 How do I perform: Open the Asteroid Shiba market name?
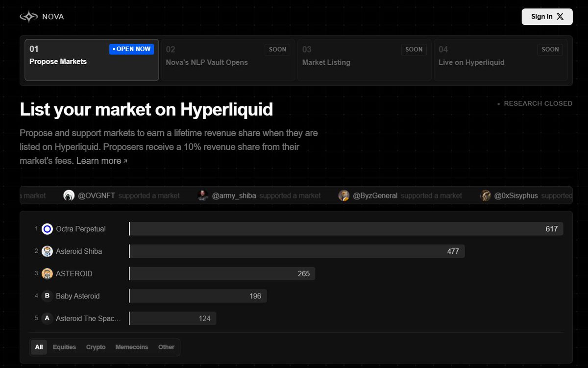[x=79, y=251]
